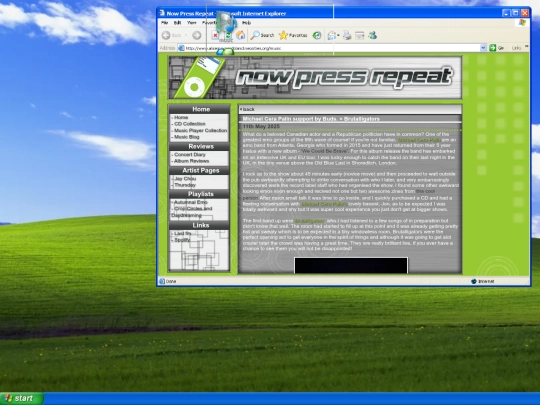Viewport: 540px width, 405px height.
Task: Open the Back button history dropdown
Action: pyautogui.click(x=186, y=35)
